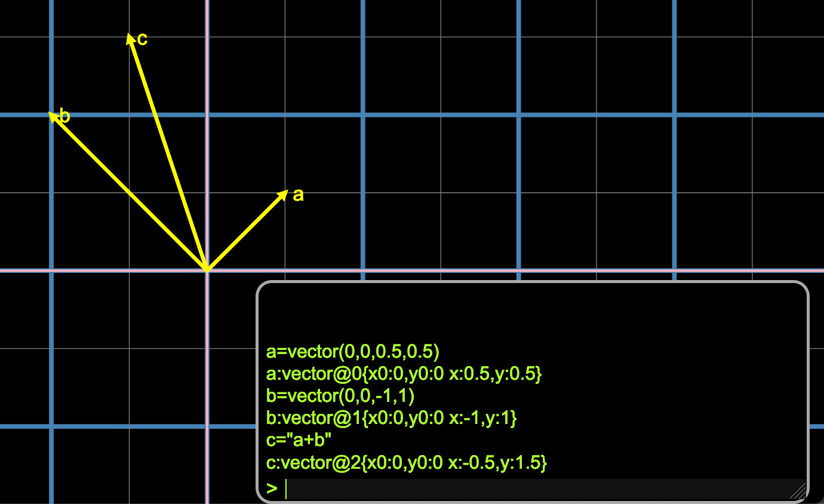Click the middle of vector c's shaft
The width and height of the screenshot is (824, 504).
coord(168,155)
